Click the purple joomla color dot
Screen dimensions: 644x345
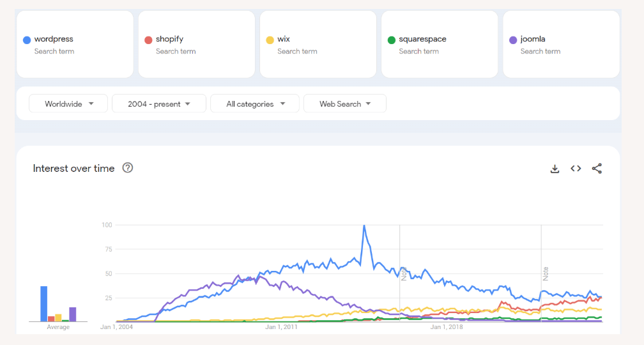[512, 40]
